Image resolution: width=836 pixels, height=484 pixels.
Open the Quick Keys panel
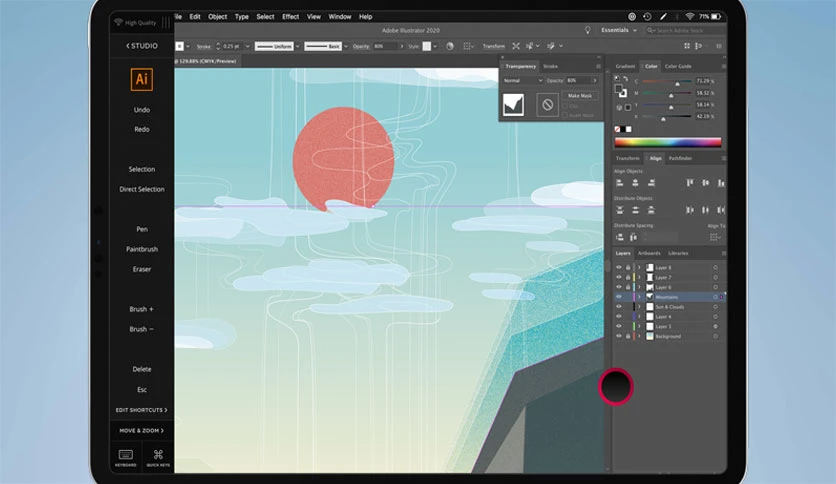158,458
